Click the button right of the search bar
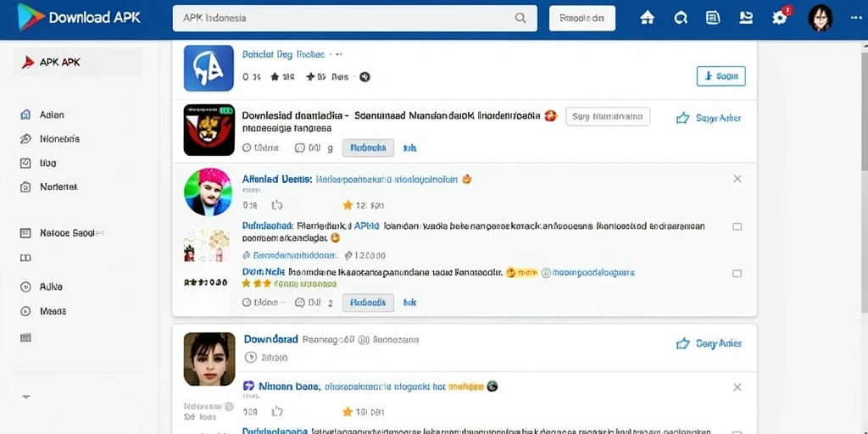Image resolution: width=868 pixels, height=434 pixels. click(x=581, y=19)
